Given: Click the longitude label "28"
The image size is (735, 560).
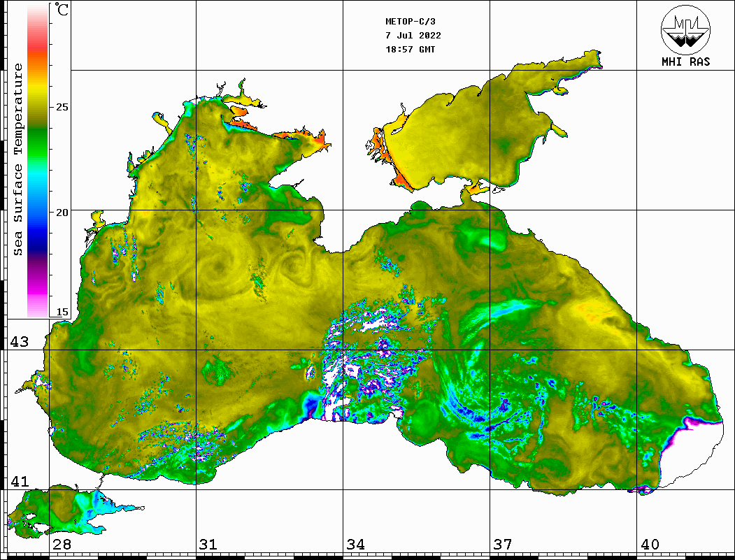Looking at the screenshot, I should (62, 544).
